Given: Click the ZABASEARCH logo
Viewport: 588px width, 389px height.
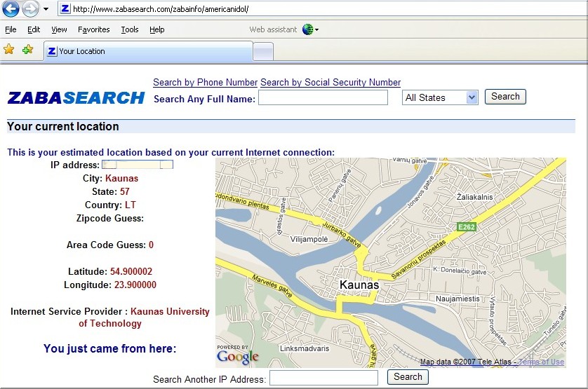Looking at the screenshot, I should pos(76,98).
